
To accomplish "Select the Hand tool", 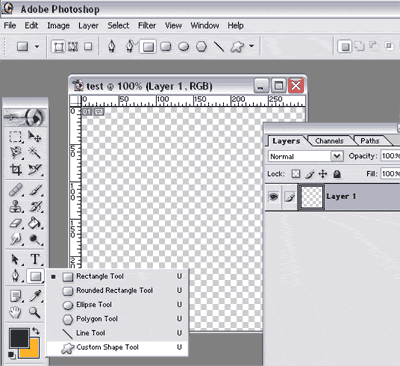I will click(15, 312).
